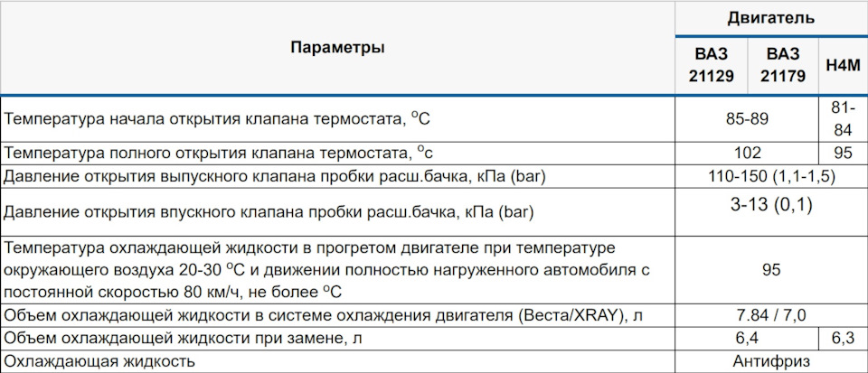
Task: Click the intake valve opening pressure row label
Action: coord(269,213)
